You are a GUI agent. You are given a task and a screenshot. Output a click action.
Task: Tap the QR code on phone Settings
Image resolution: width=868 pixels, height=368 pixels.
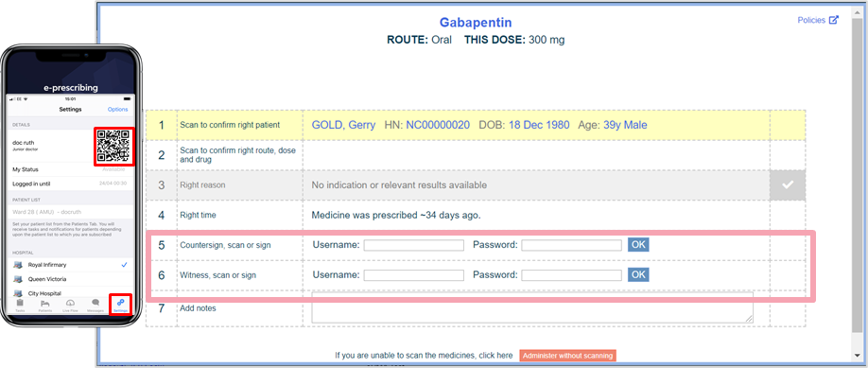click(113, 146)
